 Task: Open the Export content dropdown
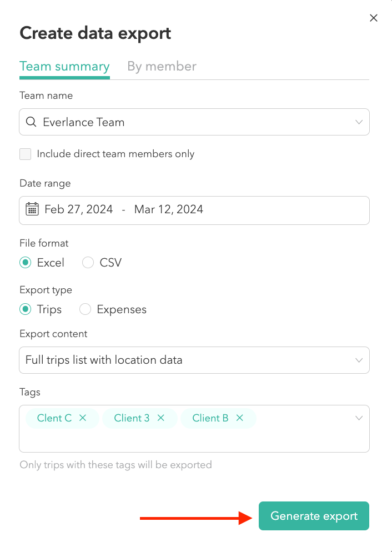[358, 360]
